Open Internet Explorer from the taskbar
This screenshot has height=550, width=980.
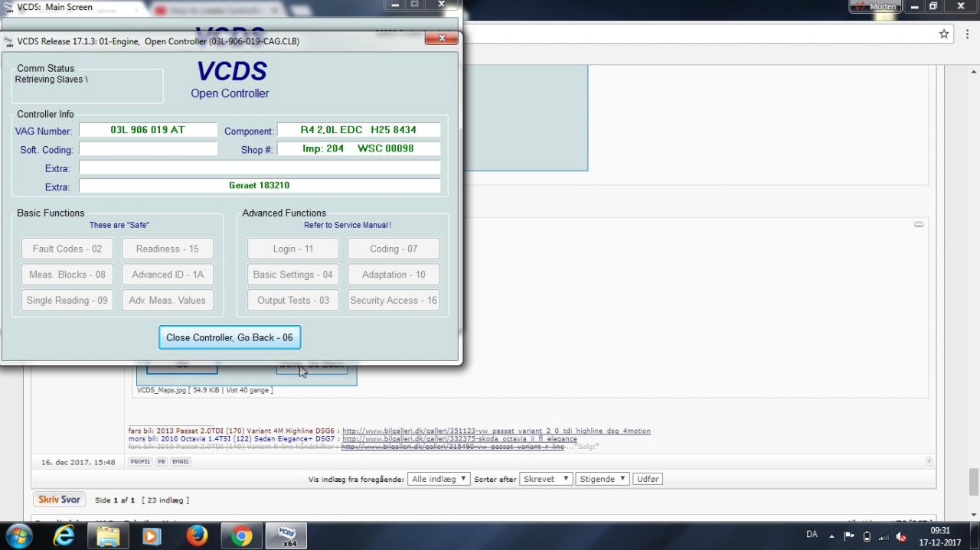64,535
